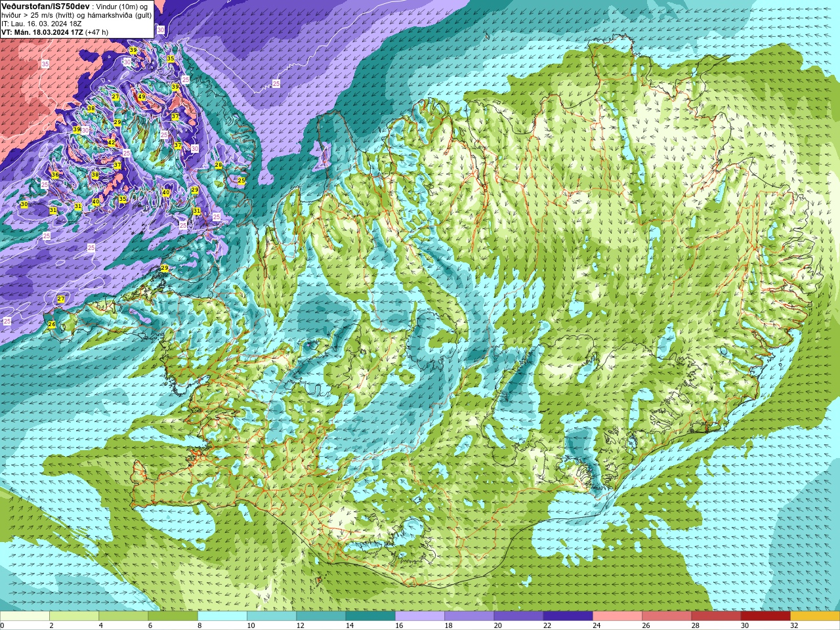Click the yellow '49' peak gust label
Screen dimensions: 840x630
[x=142, y=97]
